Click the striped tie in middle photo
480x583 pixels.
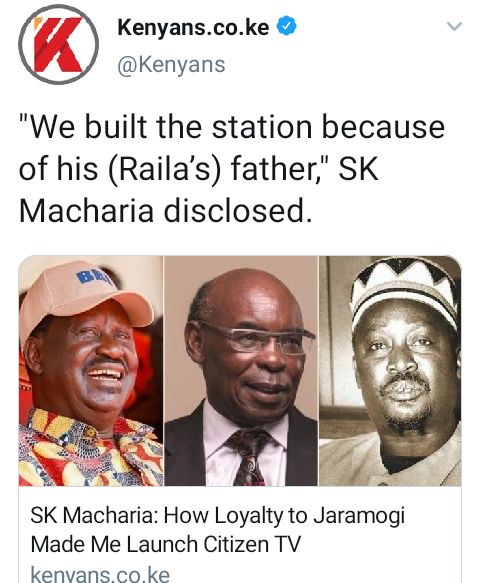pyautogui.click(x=248, y=457)
